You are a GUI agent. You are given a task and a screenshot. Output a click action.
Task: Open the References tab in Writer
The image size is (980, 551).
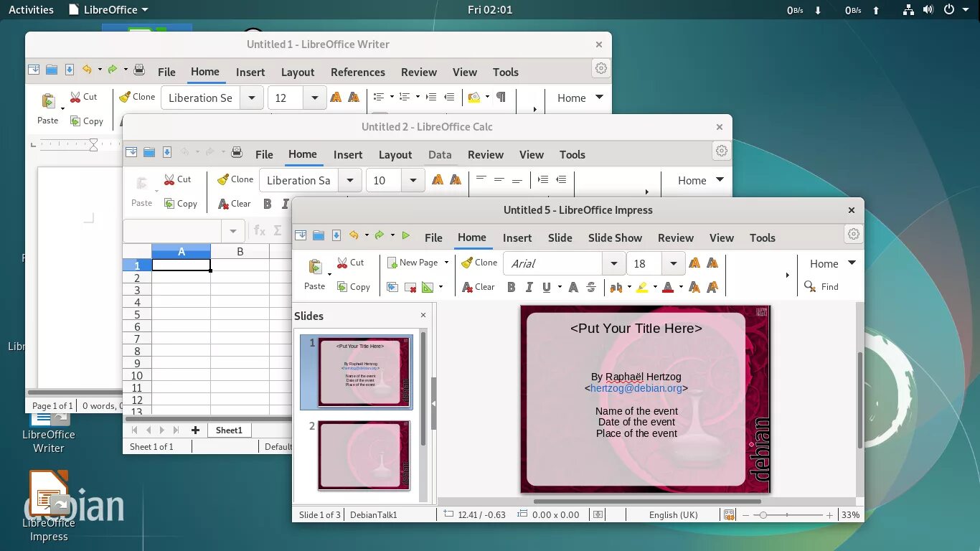pos(358,72)
